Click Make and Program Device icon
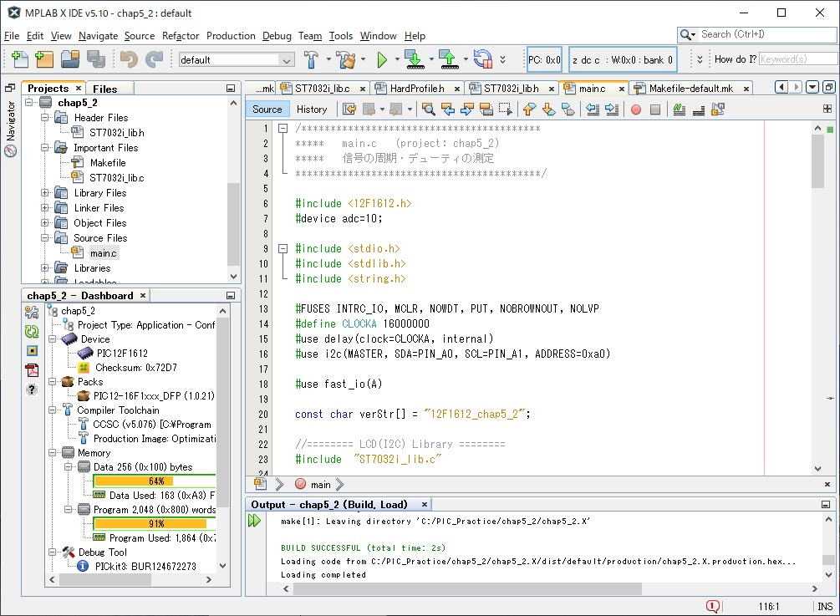Image resolution: width=840 pixels, height=616 pixels. tap(414, 59)
